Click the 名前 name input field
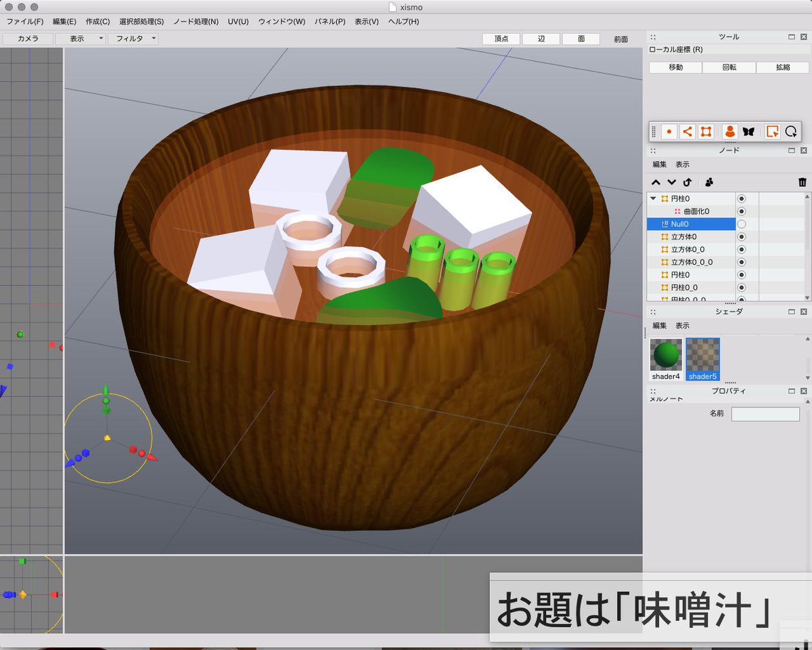 (x=765, y=414)
